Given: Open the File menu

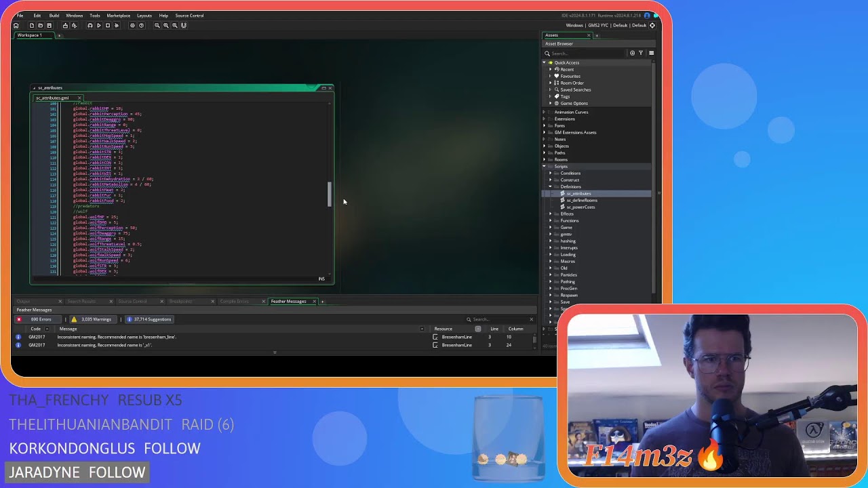Looking at the screenshot, I should (x=20, y=15).
